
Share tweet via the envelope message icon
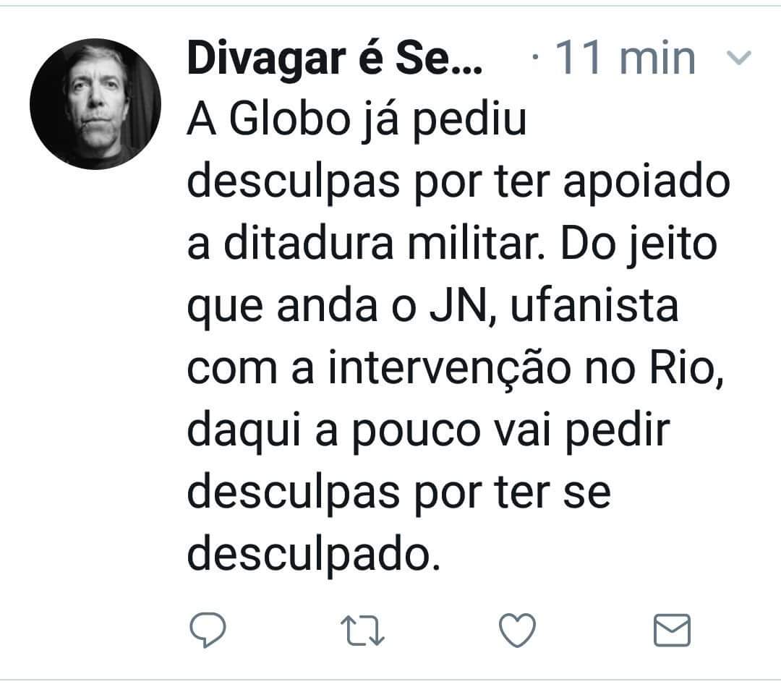671,631
